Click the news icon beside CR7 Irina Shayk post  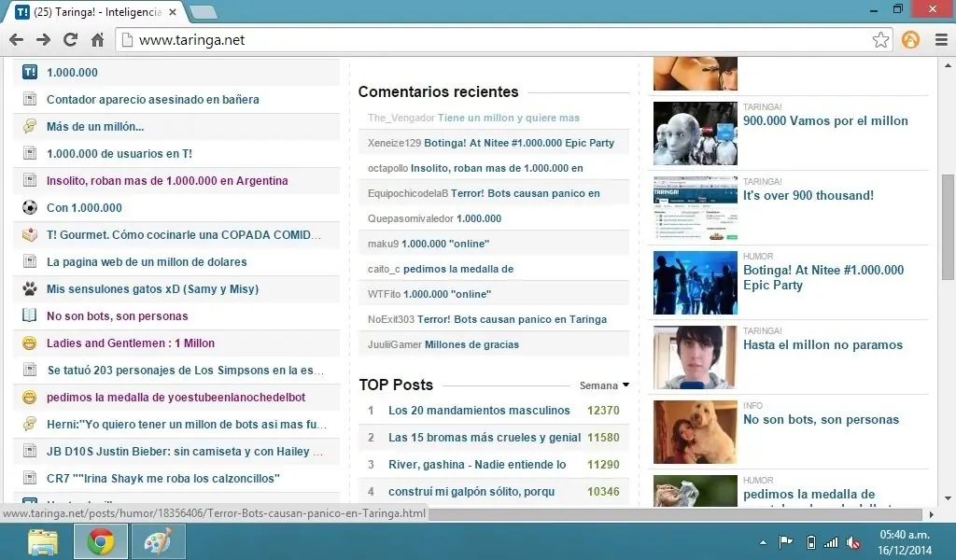click(x=29, y=479)
